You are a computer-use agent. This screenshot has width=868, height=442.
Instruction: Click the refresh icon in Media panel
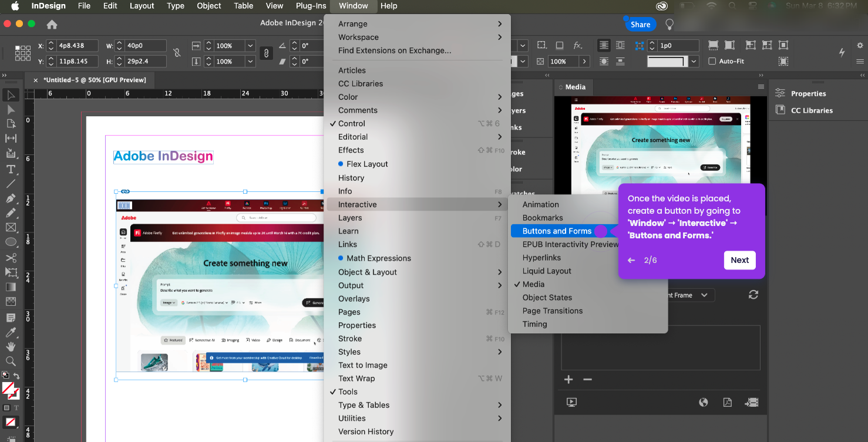click(x=753, y=295)
